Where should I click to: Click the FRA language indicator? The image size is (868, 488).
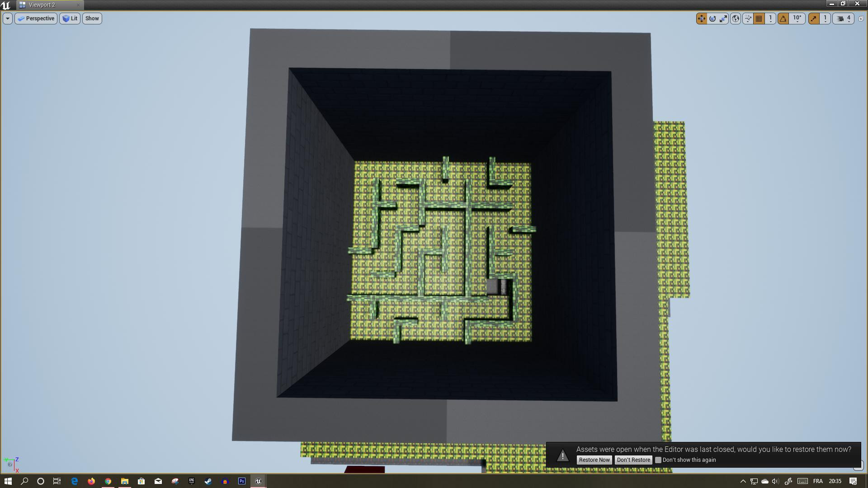coord(818,481)
